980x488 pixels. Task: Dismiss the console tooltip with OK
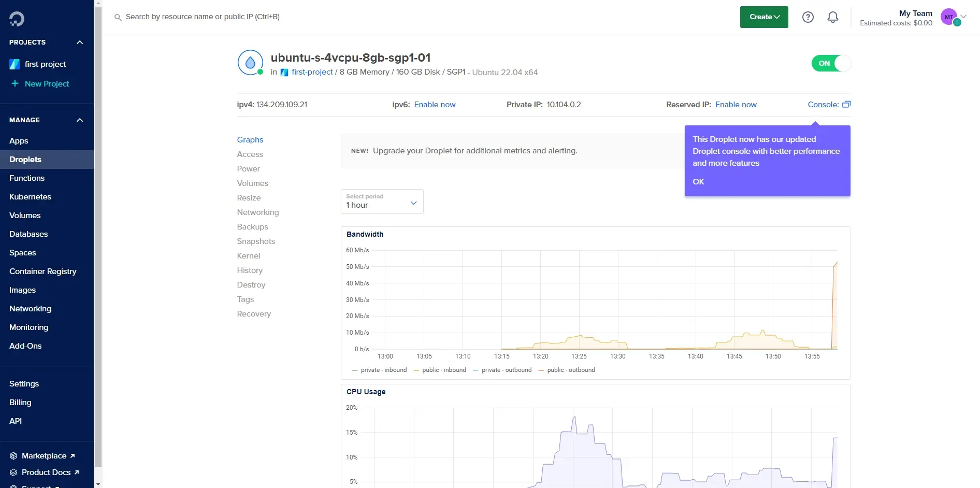698,182
